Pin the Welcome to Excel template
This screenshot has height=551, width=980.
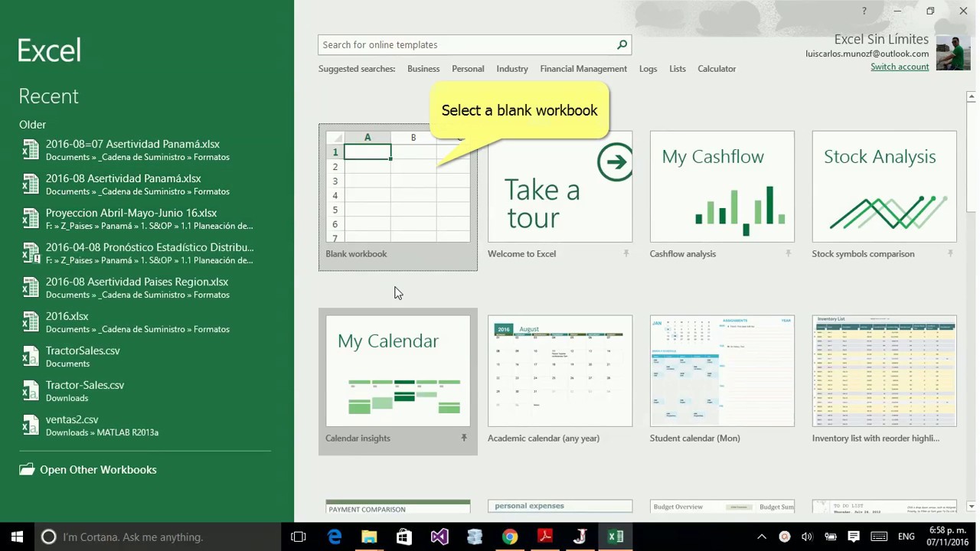pyautogui.click(x=626, y=253)
